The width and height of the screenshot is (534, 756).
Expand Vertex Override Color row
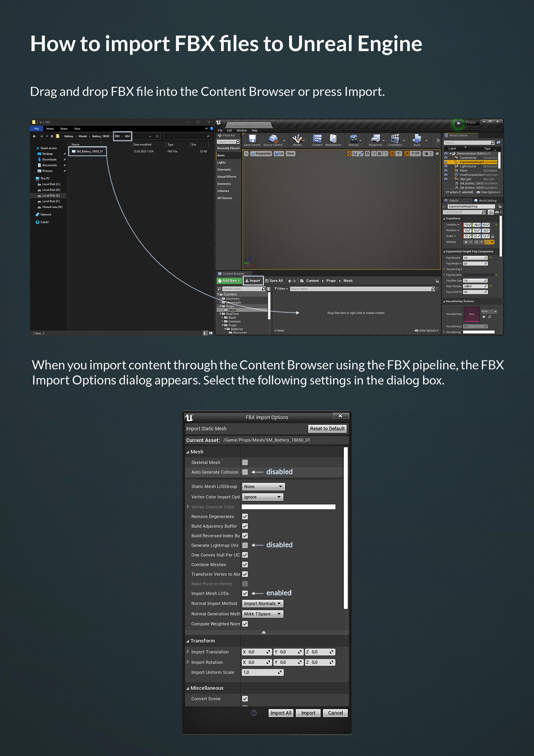point(188,507)
